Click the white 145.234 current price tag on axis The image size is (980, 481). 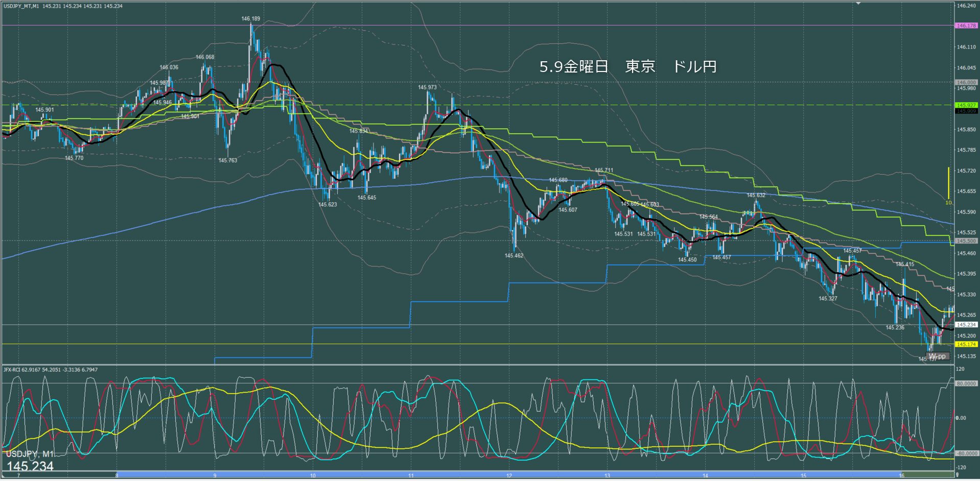click(966, 325)
